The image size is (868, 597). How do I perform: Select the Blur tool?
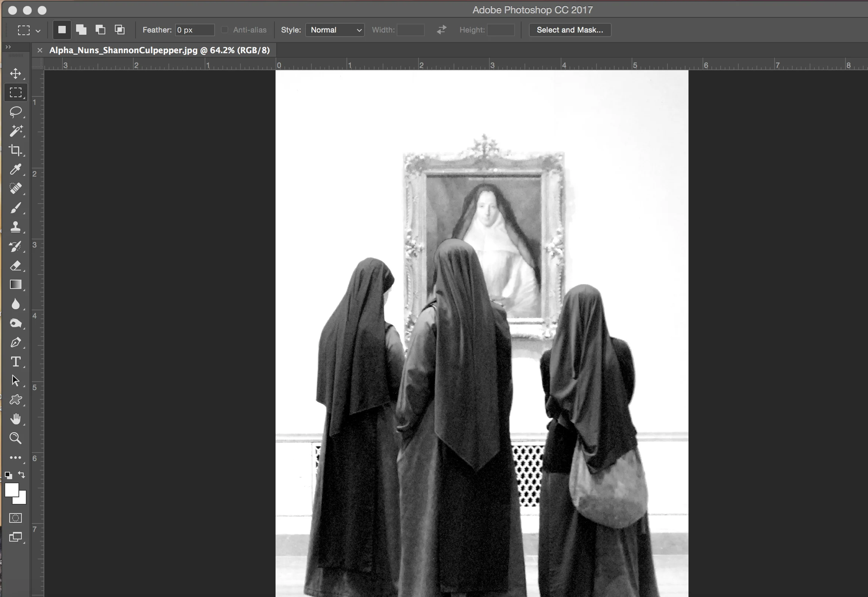pos(16,304)
